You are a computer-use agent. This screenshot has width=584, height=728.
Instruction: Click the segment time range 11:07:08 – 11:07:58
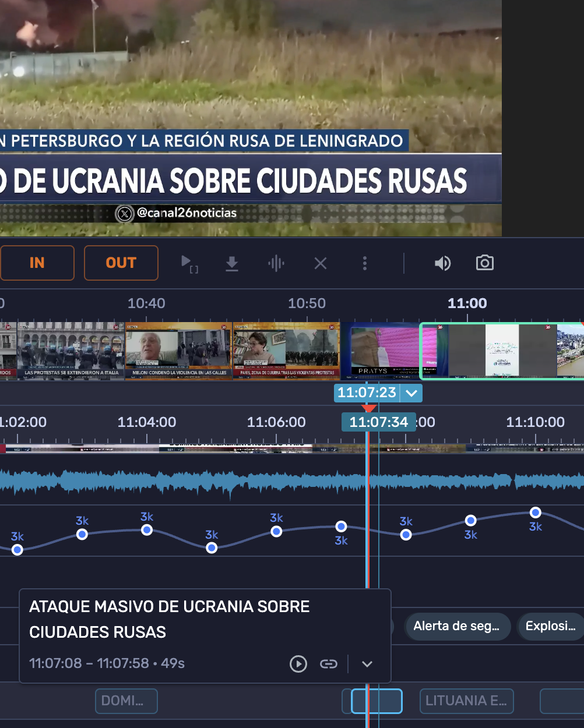(89, 663)
